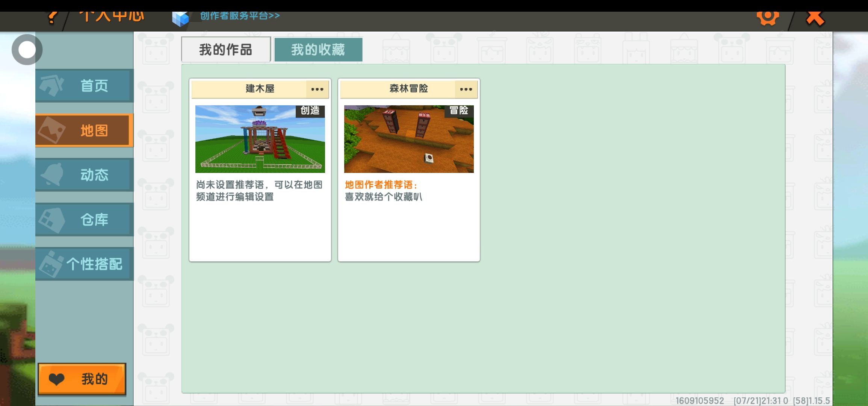868x406 pixels.
Task: Select the 地图 sidebar menu item
Action: [x=85, y=130]
